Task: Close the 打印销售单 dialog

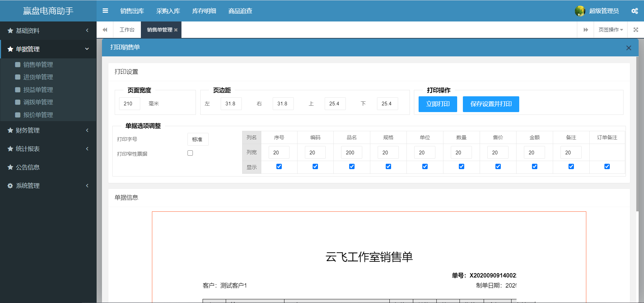Action: [x=629, y=48]
